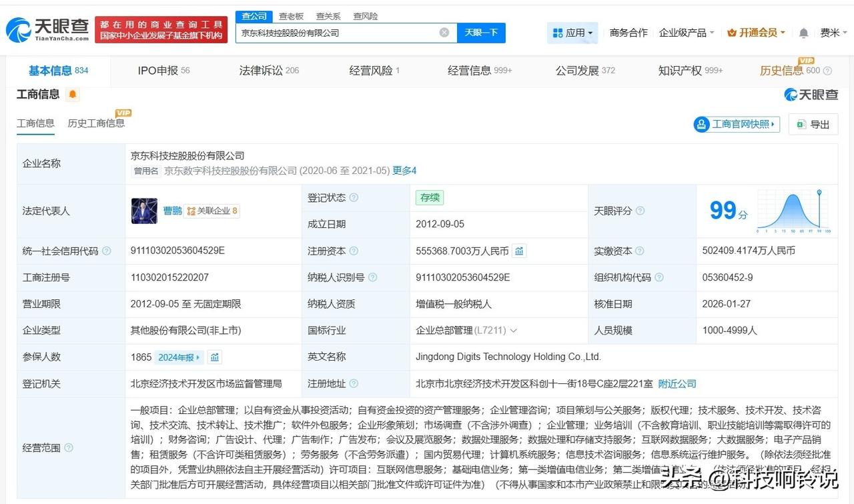The image size is (854, 504).
Task: Switch search mode to 查风险
Action: (x=365, y=16)
